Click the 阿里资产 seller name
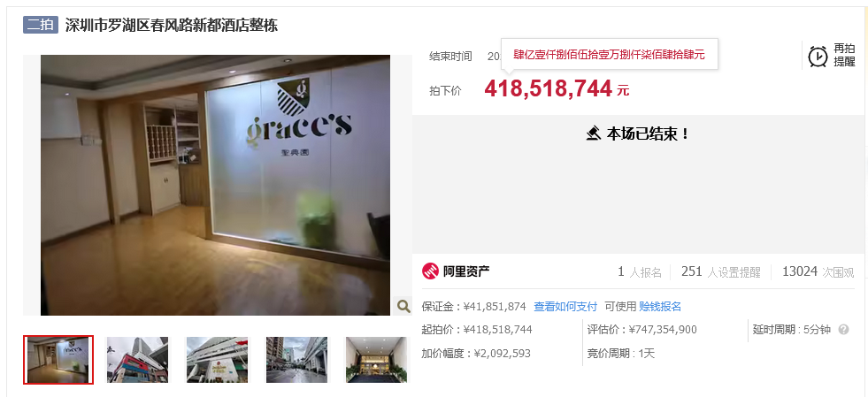868x397 pixels. [x=466, y=271]
